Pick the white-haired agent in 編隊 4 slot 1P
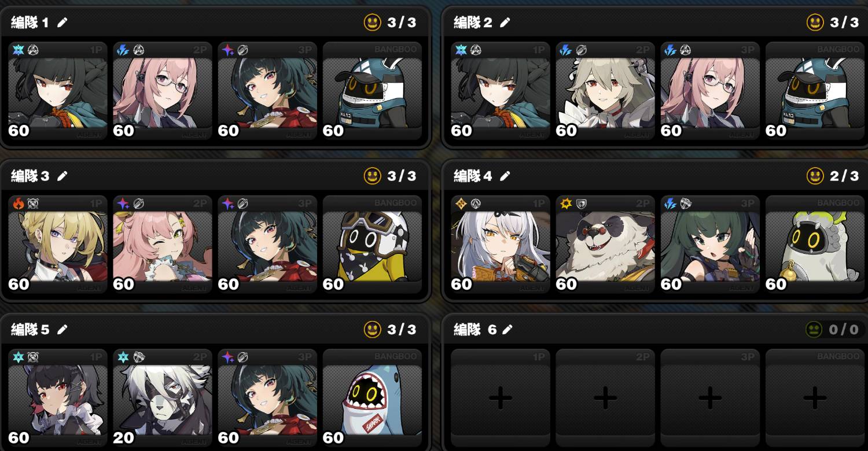The width and height of the screenshot is (868, 451). [501, 244]
